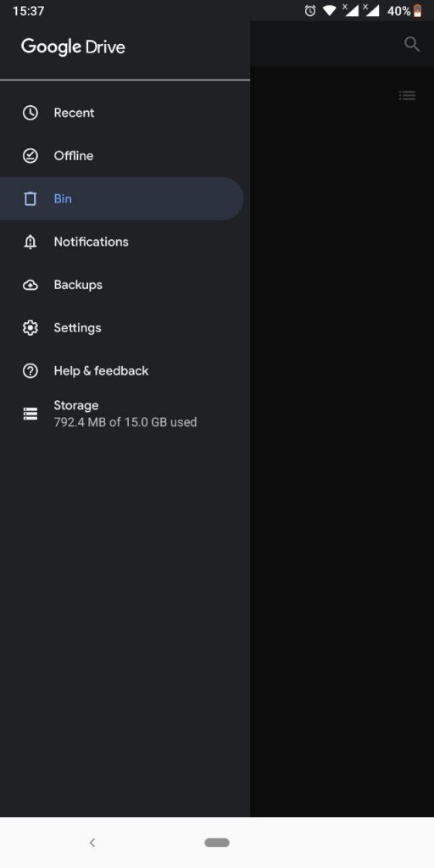
Task: Open Help & feedback link
Action: [x=102, y=371]
